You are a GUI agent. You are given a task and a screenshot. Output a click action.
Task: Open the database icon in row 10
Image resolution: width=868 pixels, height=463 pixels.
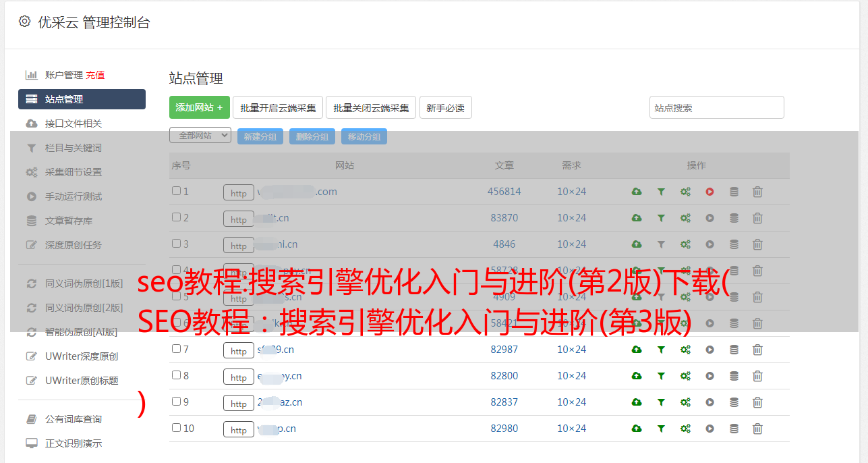[734, 429]
